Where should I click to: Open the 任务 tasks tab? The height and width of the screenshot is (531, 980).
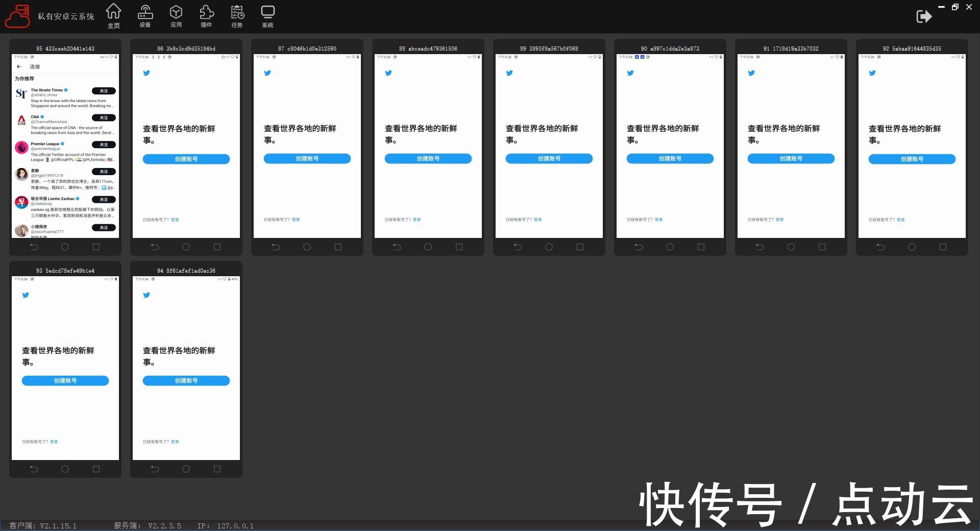point(237,16)
